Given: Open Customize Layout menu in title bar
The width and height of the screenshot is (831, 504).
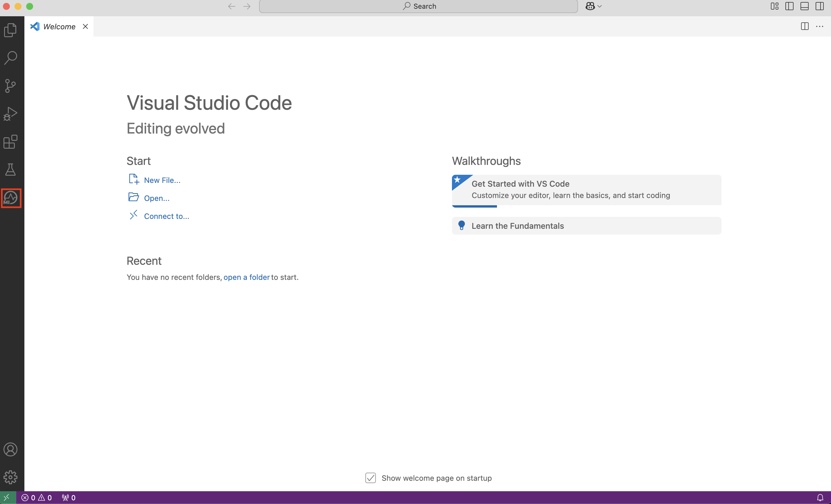Looking at the screenshot, I should (774, 6).
